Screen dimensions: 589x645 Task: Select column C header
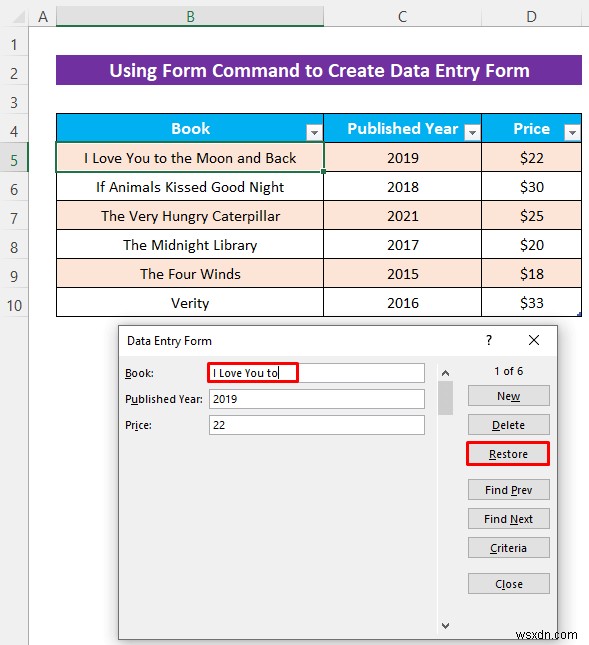click(x=402, y=17)
